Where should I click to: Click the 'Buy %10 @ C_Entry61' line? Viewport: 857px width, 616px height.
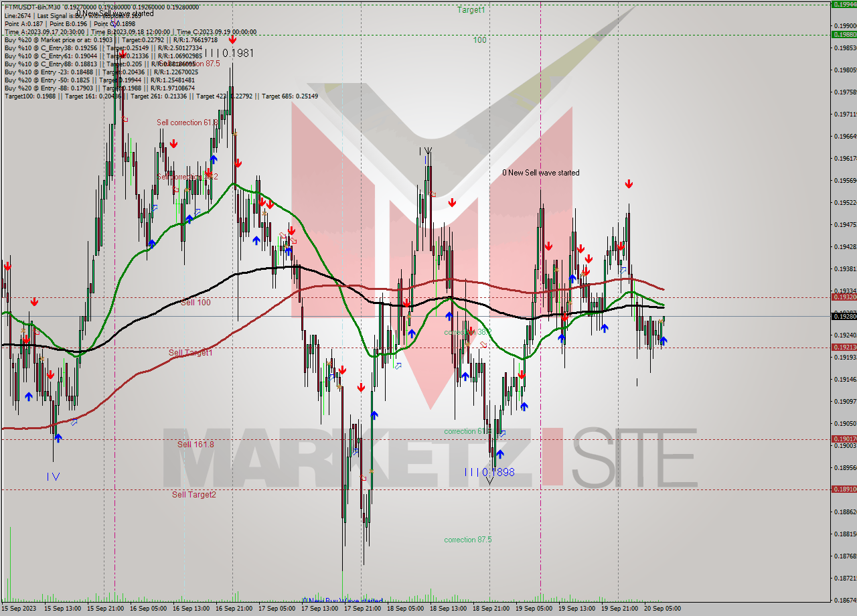(103, 56)
